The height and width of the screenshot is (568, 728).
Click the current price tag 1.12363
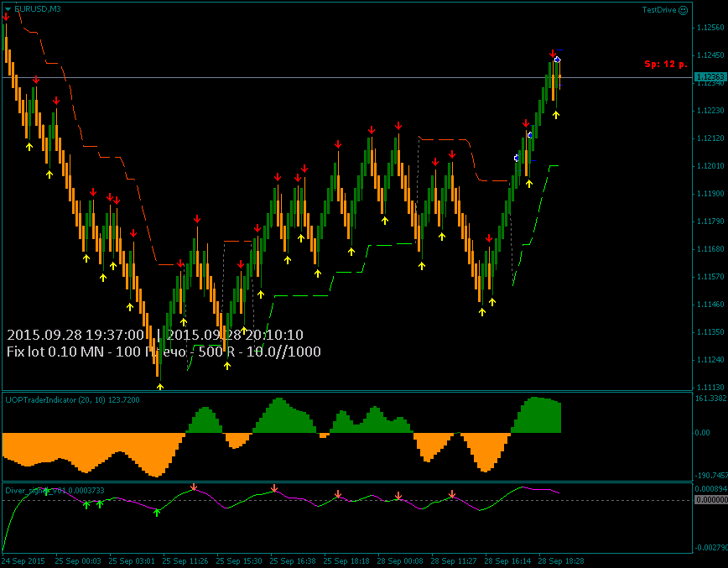coord(711,76)
